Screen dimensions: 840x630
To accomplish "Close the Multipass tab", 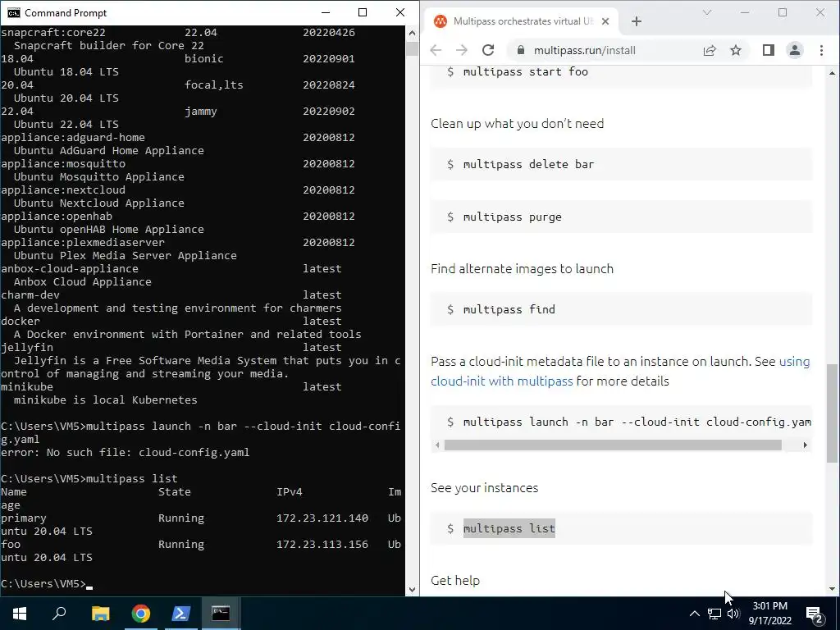I will coord(605,21).
